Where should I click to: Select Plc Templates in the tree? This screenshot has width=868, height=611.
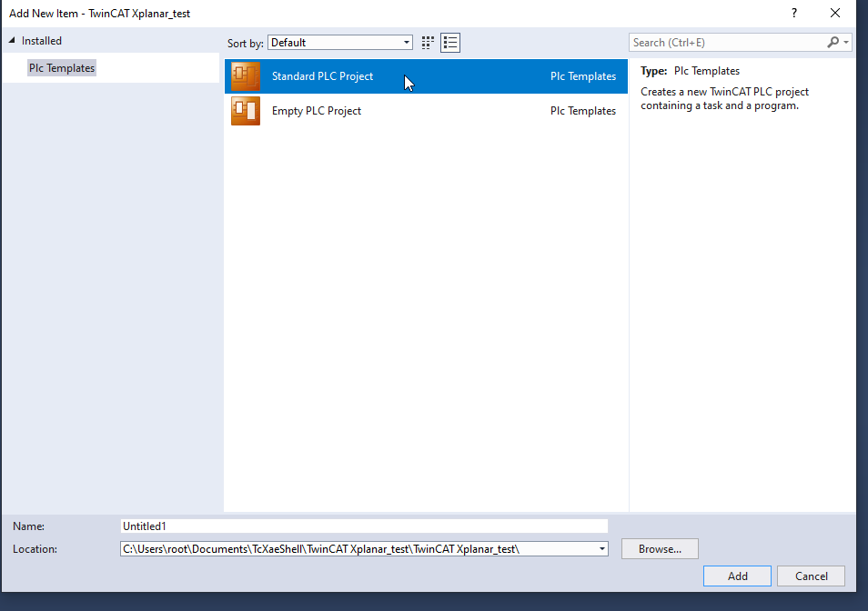click(x=62, y=68)
